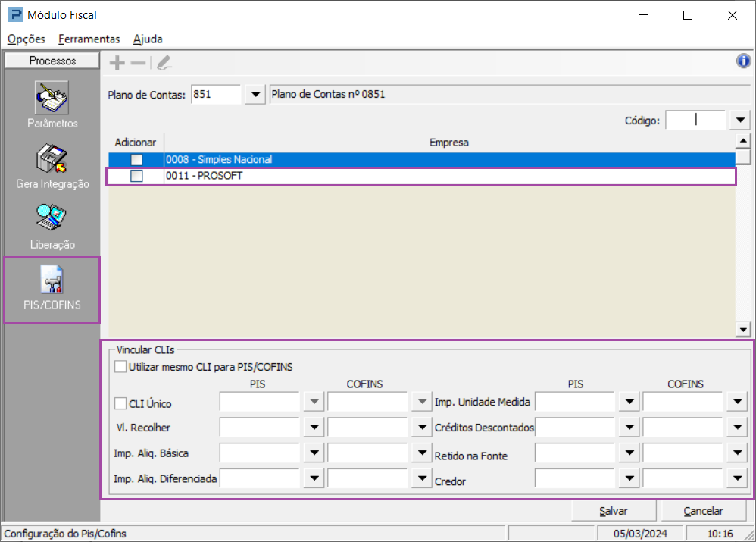The width and height of the screenshot is (756, 542).
Task: Open the Ajuda menu
Action: pyautogui.click(x=148, y=39)
